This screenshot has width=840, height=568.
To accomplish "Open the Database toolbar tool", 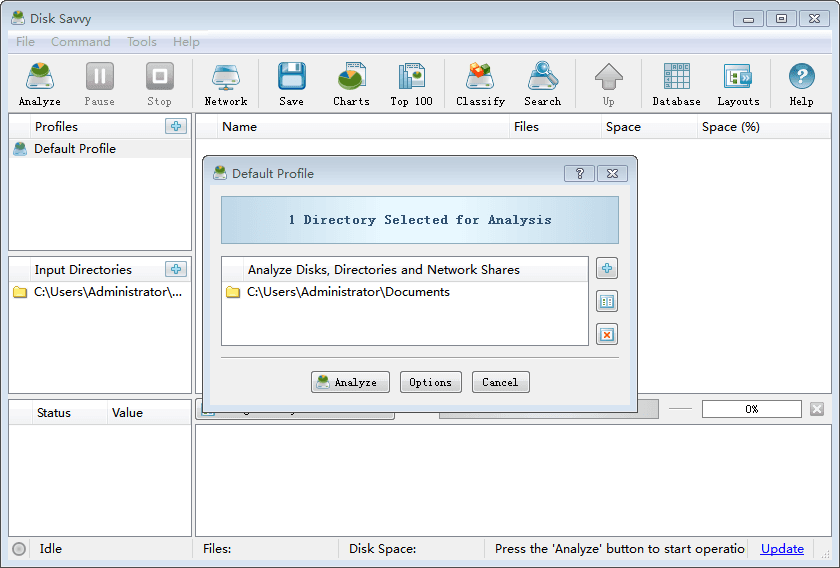I will coord(677,84).
